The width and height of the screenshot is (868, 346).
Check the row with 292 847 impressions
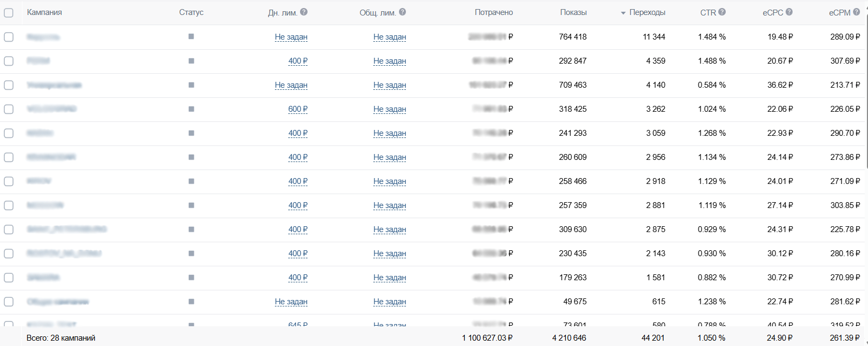[9, 61]
